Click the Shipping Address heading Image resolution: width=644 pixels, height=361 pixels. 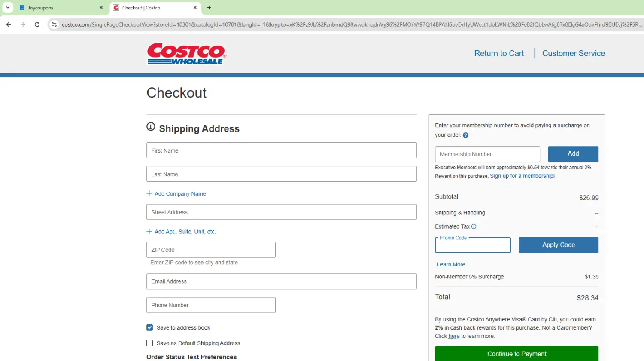(x=199, y=128)
